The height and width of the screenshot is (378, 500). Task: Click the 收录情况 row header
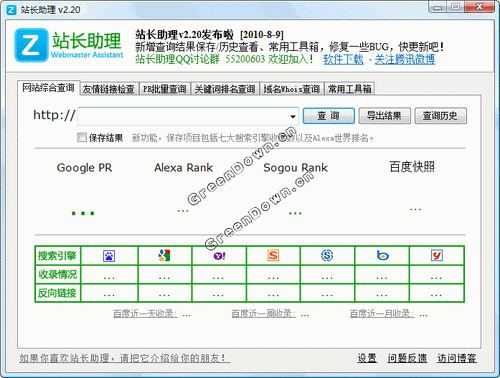pyautogui.click(x=57, y=274)
